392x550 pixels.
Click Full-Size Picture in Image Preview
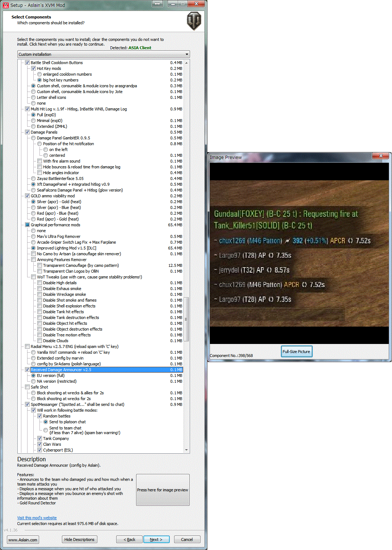[x=296, y=352]
